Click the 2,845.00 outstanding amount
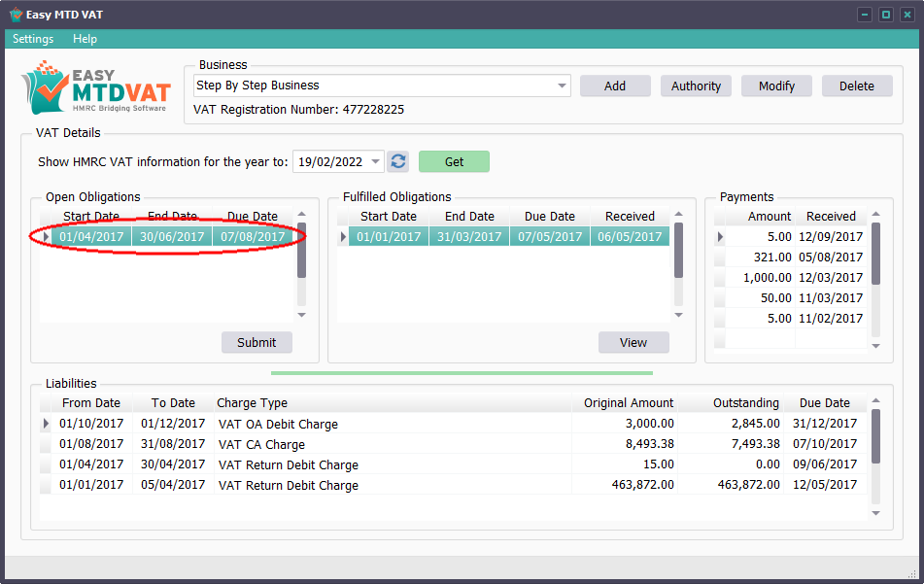The height and width of the screenshot is (584, 924). click(x=756, y=424)
